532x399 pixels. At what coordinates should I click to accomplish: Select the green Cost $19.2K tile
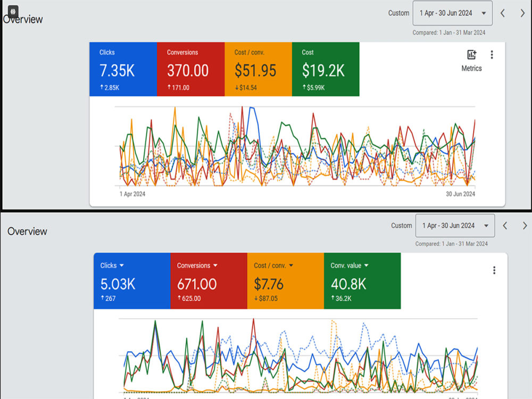326,69
